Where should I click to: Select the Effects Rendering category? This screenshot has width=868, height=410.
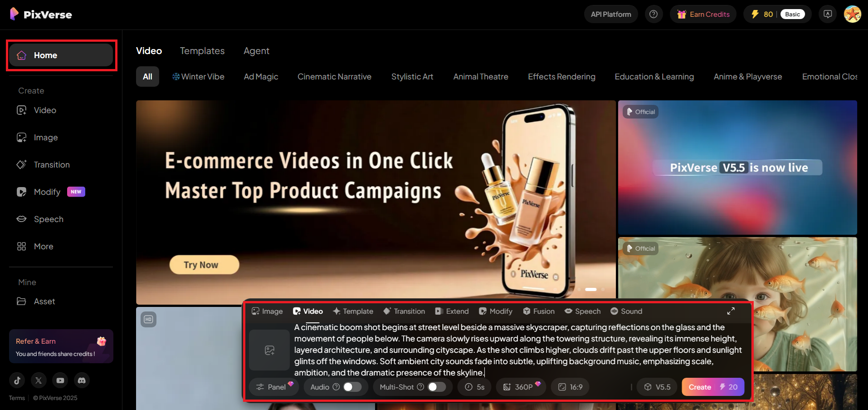[561, 77]
